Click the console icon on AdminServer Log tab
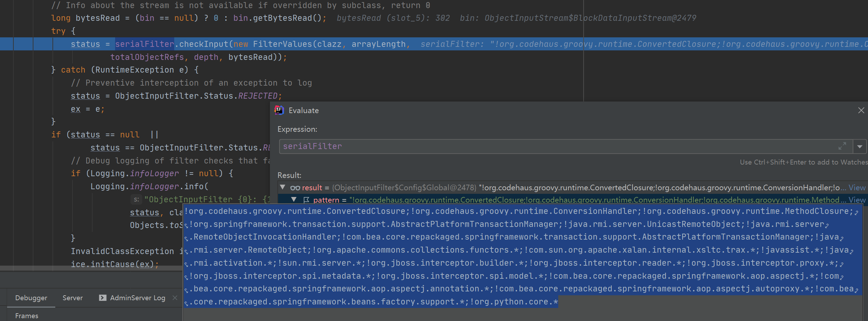Viewport: 868px width, 321px height. [x=102, y=298]
